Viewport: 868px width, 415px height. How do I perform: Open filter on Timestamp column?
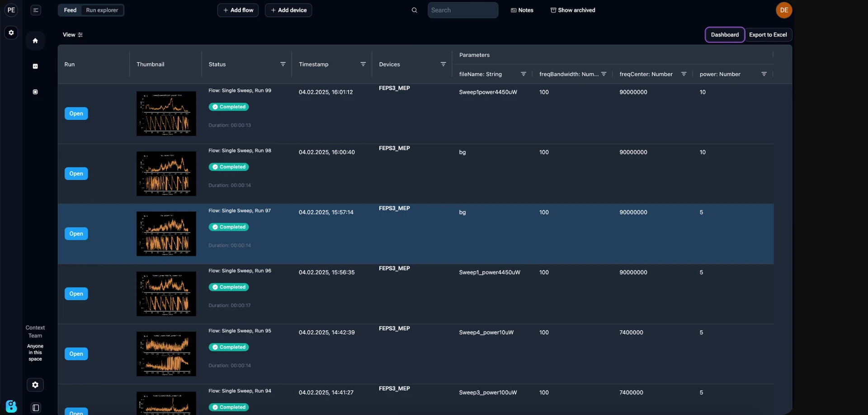pyautogui.click(x=363, y=64)
